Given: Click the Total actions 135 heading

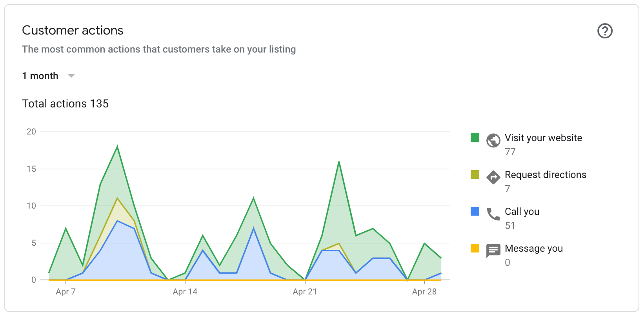Looking at the screenshot, I should point(65,104).
